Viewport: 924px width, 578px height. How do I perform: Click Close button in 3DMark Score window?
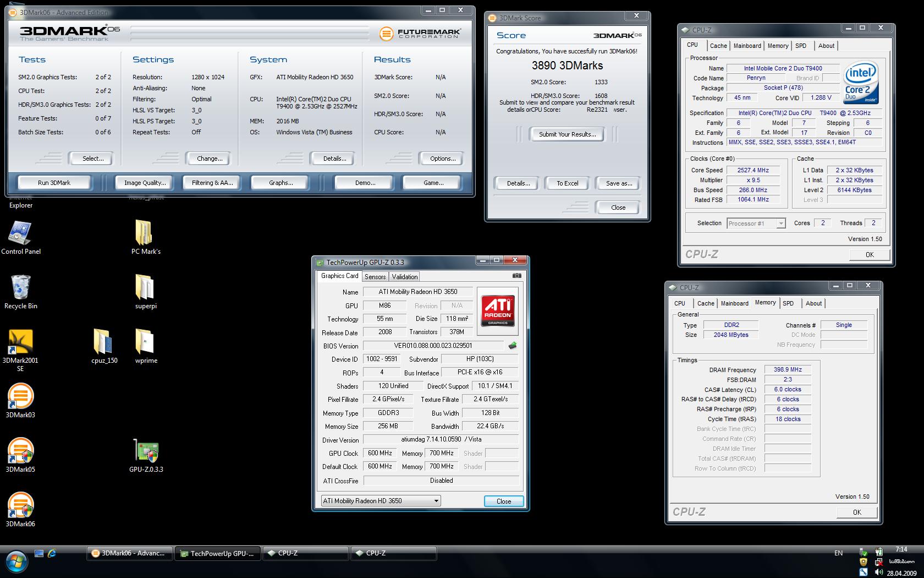618,208
